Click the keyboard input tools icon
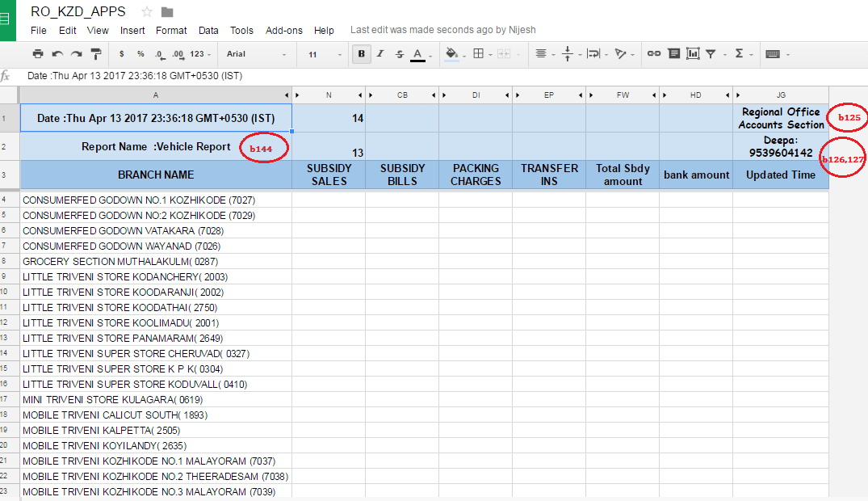 tap(771, 53)
